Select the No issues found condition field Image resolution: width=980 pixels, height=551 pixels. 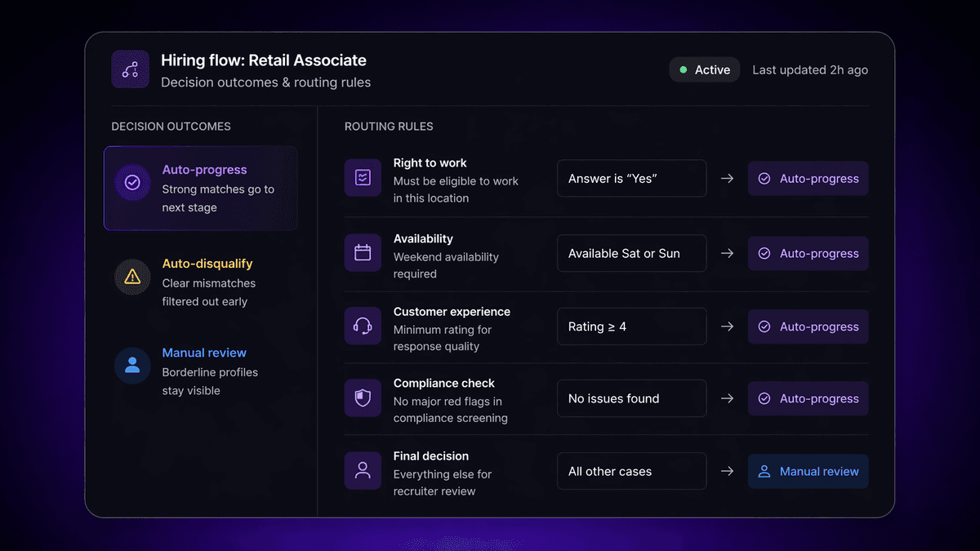click(x=631, y=398)
